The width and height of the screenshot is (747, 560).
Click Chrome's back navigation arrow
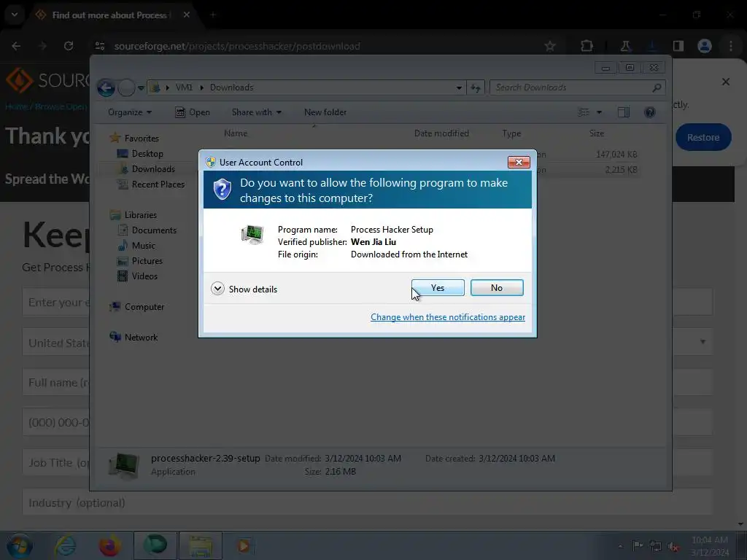click(x=16, y=46)
